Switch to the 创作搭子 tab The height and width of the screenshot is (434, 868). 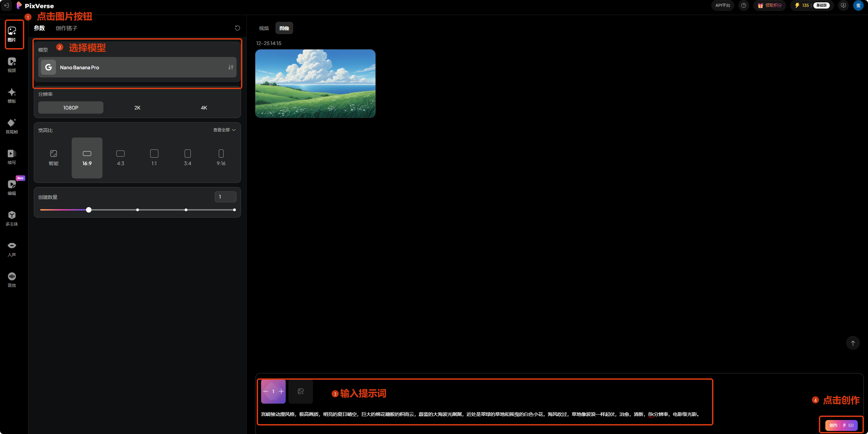coord(67,28)
